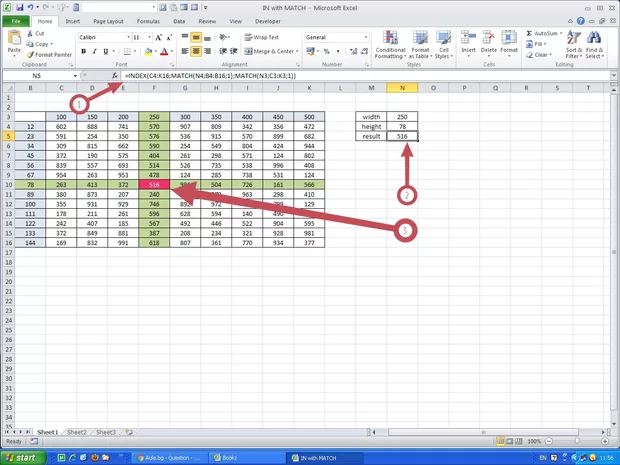
Task: Click the Font Color letter A icon
Action: (164, 51)
